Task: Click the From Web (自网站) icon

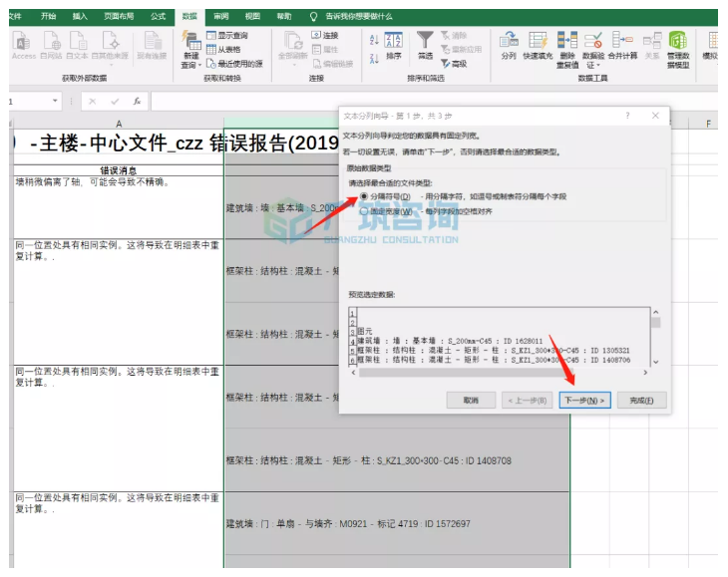Action: [51, 46]
